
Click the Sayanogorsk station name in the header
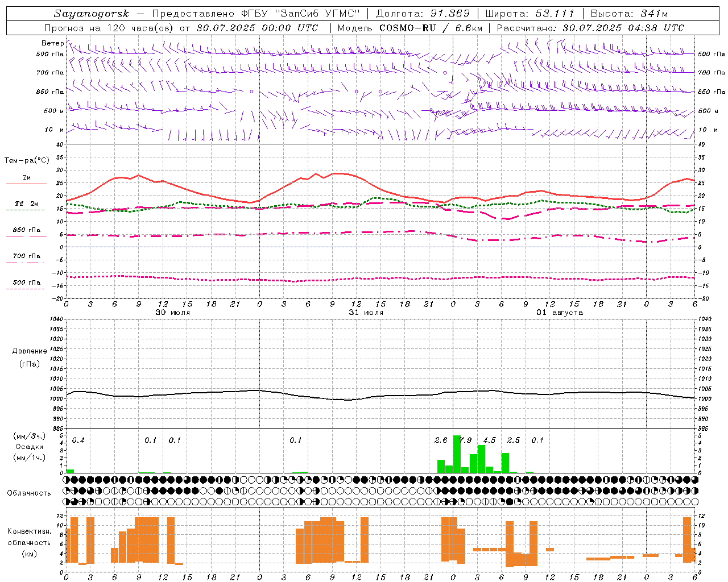coord(92,14)
